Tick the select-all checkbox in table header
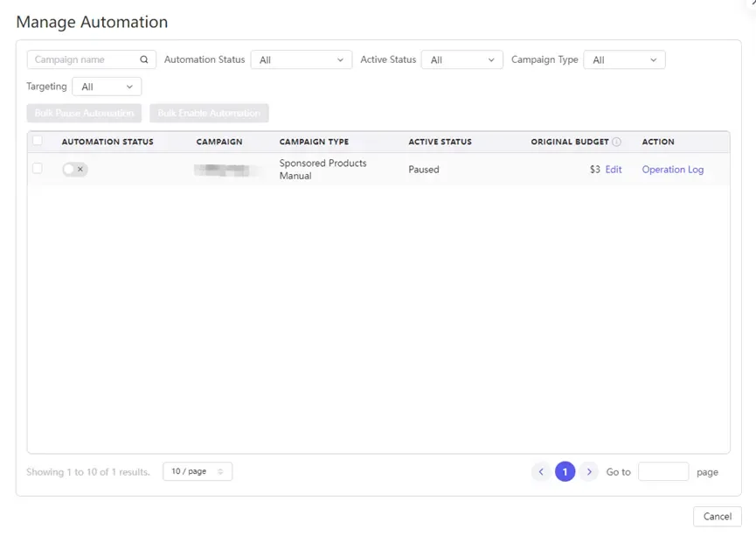Image resolution: width=756 pixels, height=543 pixels. (37, 141)
